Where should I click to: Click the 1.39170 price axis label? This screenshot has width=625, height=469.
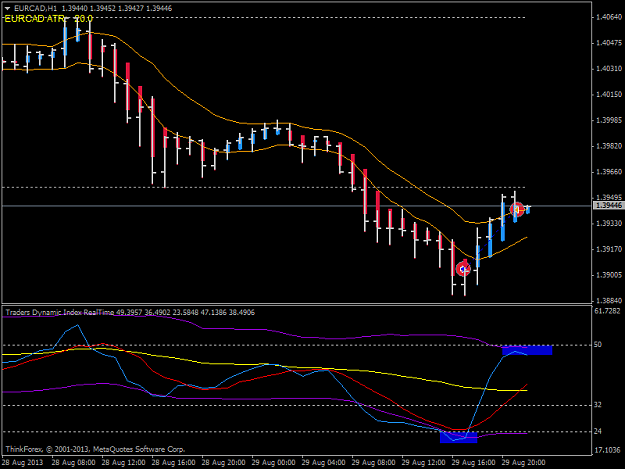click(x=609, y=249)
